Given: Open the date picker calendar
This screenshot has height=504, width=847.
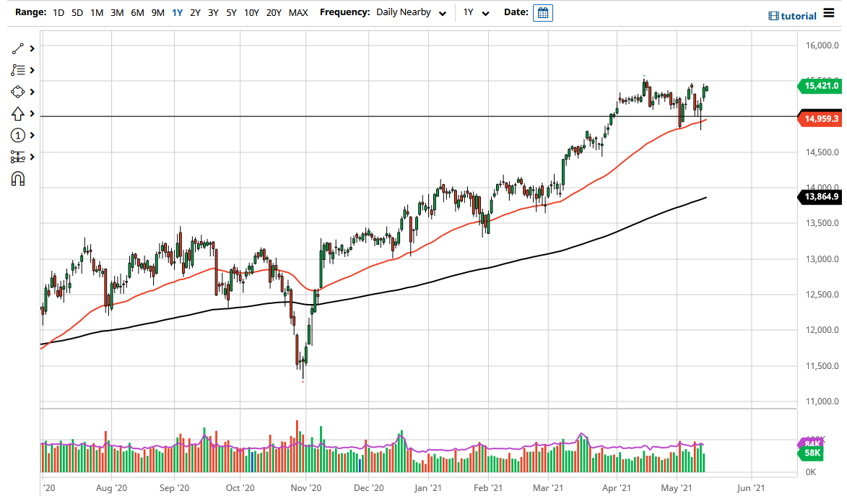Looking at the screenshot, I should pyautogui.click(x=542, y=12).
